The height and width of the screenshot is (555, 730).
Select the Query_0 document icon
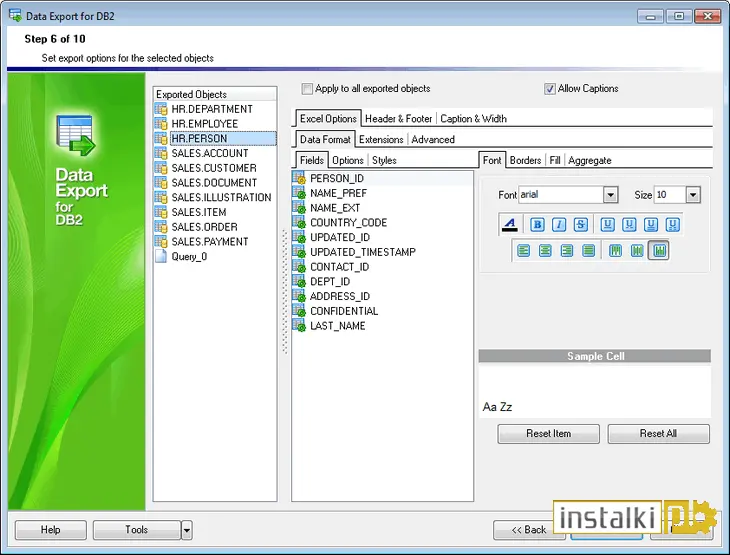pyautogui.click(x=161, y=257)
